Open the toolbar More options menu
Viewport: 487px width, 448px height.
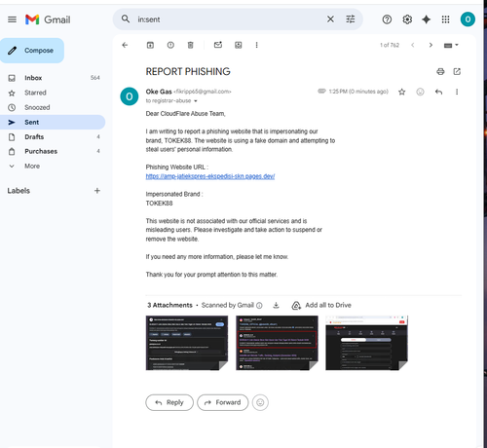[x=256, y=45]
